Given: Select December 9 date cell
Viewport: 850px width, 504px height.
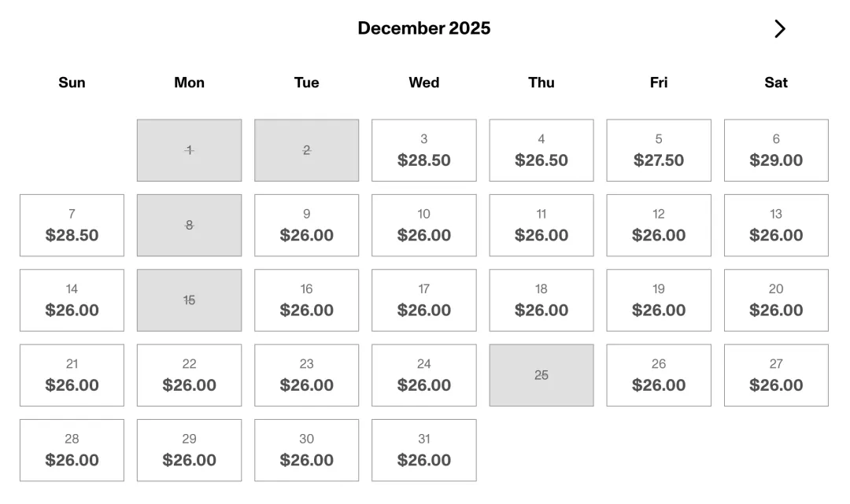Looking at the screenshot, I should [306, 226].
